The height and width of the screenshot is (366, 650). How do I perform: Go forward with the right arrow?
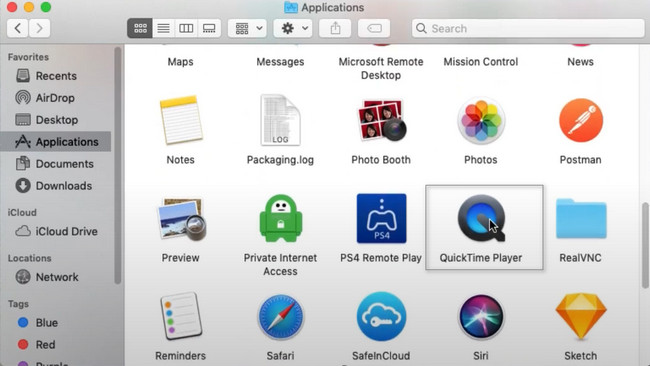[x=40, y=28]
